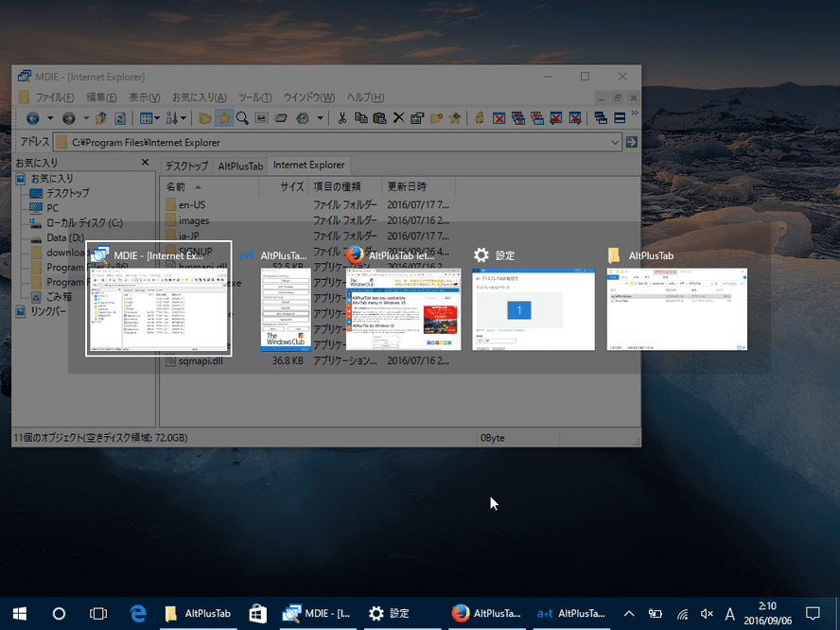Open the ウインドウ(W) menu
This screenshot has width=840, height=630.
click(x=309, y=97)
